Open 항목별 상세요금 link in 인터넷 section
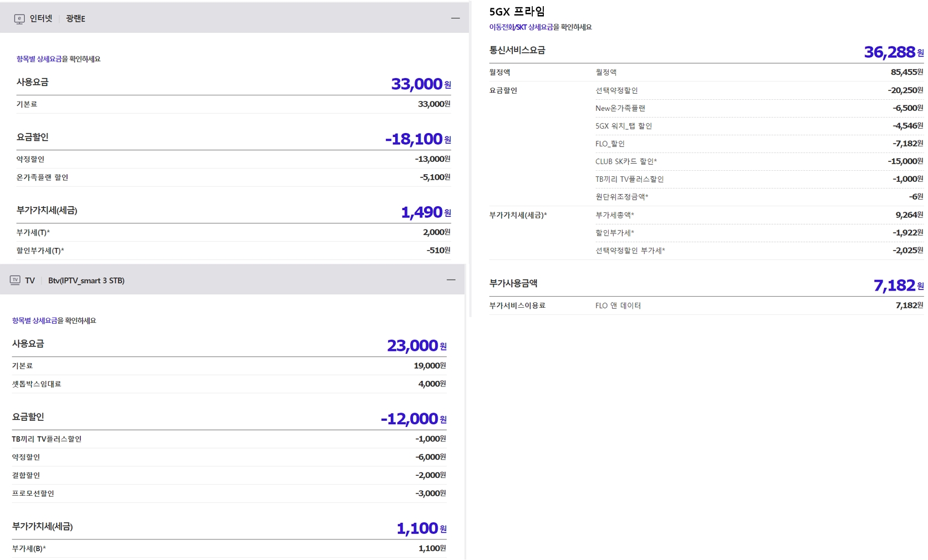928x560 pixels. click(x=39, y=59)
